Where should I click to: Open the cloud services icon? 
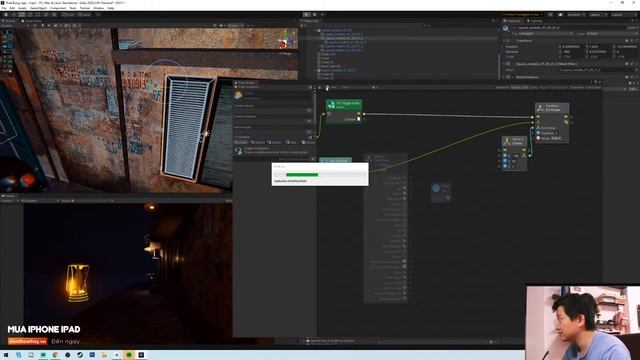pos(560,15)
